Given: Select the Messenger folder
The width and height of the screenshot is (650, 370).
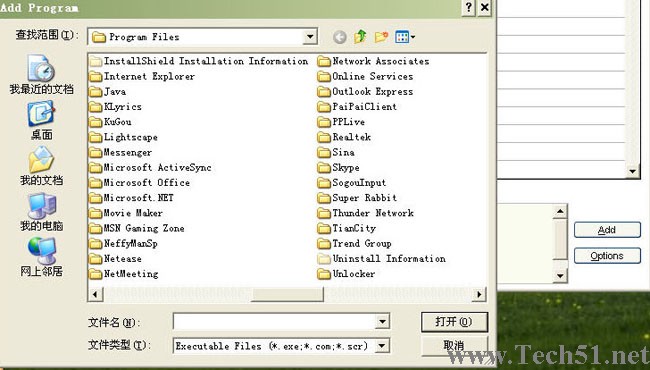Looking at the screenshot, I should click(x=121, y=152).
